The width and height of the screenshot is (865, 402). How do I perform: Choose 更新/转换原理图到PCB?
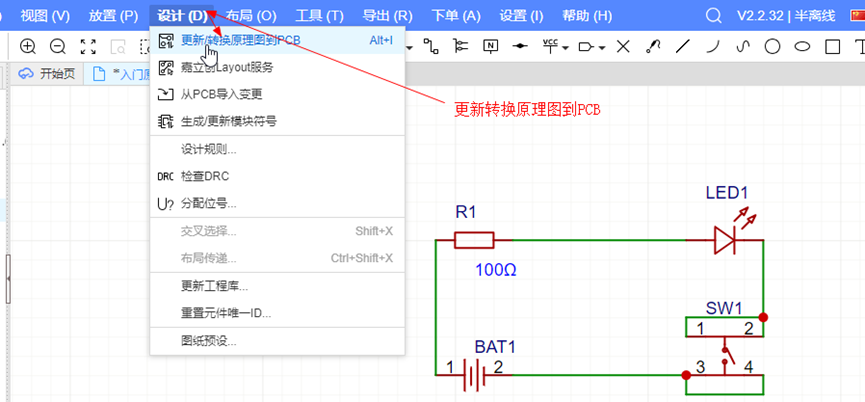(277, 40)
